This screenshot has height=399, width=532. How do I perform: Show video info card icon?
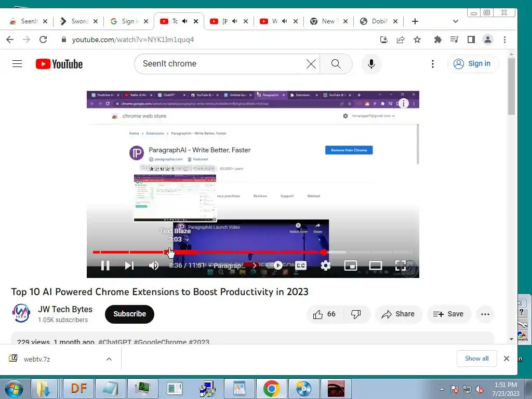tap(403, 103)
